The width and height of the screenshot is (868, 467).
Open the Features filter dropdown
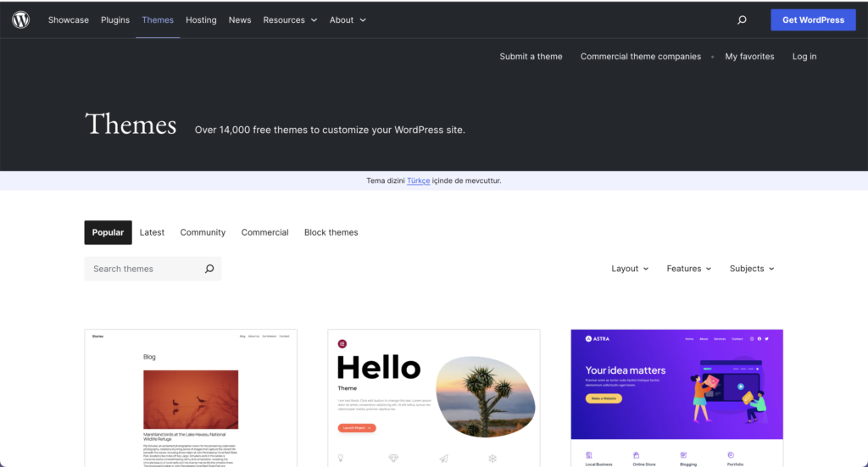coord(689,269)
